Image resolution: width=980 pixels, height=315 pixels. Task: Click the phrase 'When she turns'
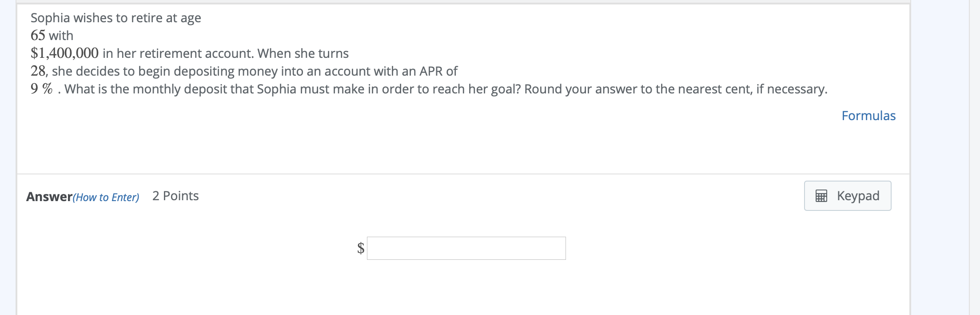303,53
